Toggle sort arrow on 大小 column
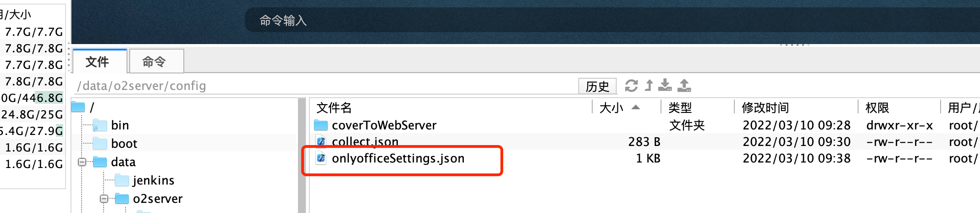 pos(635,108)
